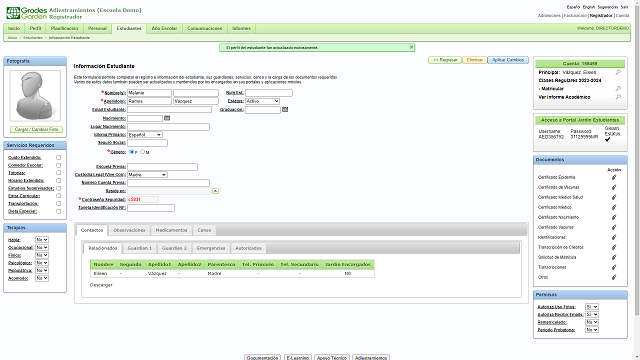This screenshot has width=640, height=360.
Task: Open the Informes menu tab
Action: pos(241,29)
